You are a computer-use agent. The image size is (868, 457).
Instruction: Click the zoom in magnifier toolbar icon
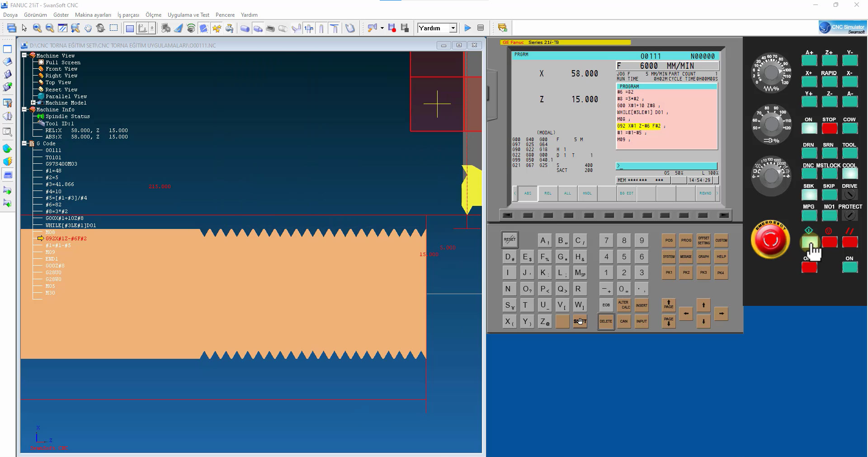[x=37, y=28]
